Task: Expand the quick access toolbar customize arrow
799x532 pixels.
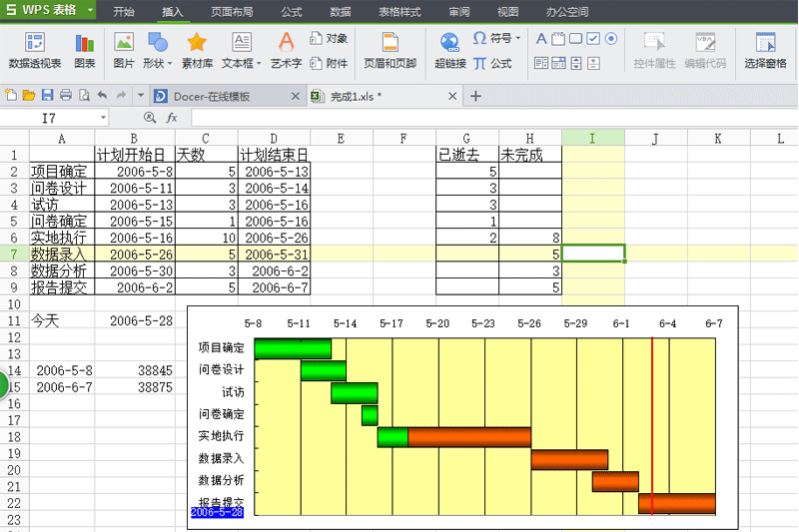Action: tap(141, 95)
